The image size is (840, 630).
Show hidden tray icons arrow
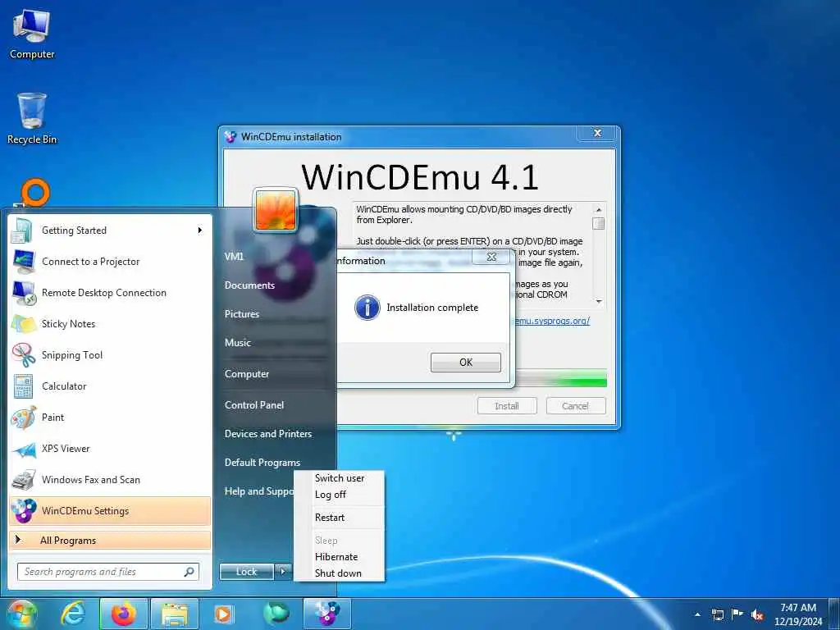697,615
